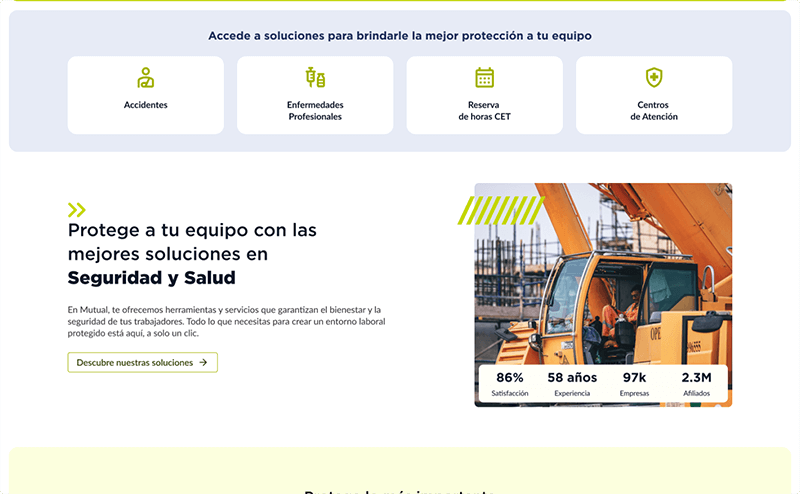Screen dimensions: 800x494
Task: Click the Accidentes injured person icon
Action: (145, 78)
